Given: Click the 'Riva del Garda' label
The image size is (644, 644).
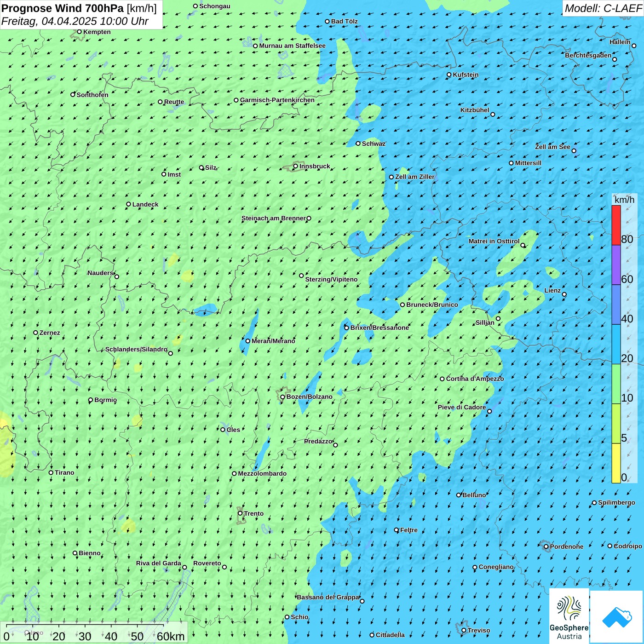Looking at the screenshot, I should [159, 563].
